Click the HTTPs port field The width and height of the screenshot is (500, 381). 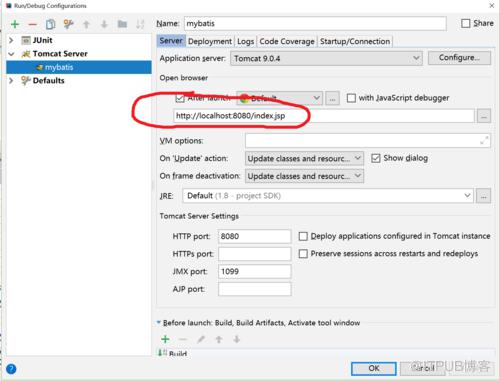click(x=255, y=254)
